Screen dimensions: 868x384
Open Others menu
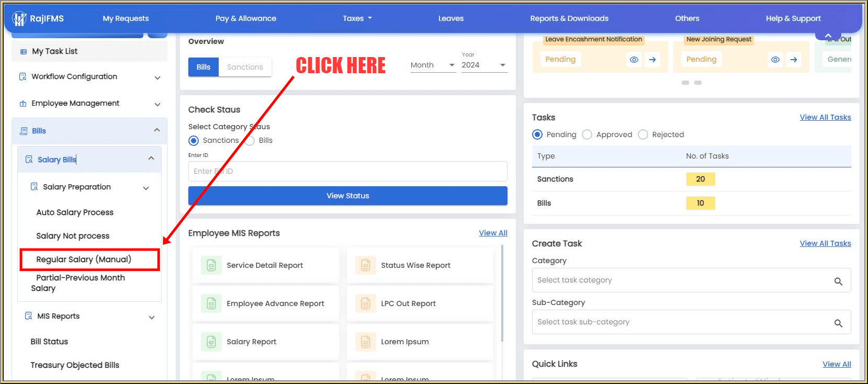coord(687,18)
